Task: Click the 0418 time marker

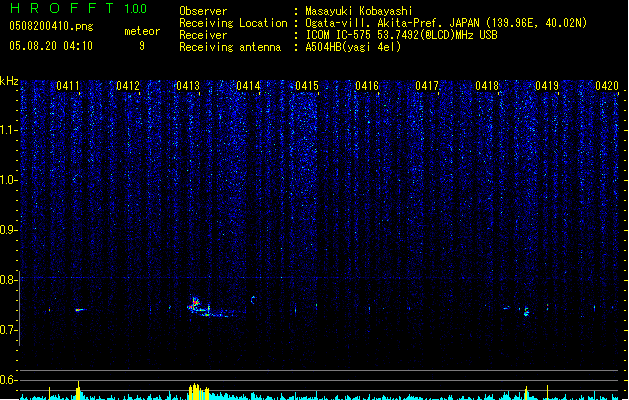Action: coord(487,86)
